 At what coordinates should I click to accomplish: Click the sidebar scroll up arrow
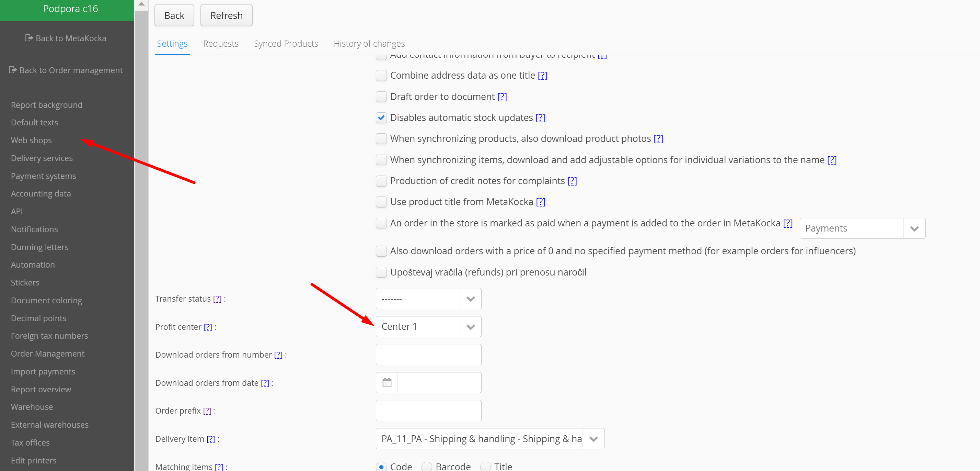pyautogui.click(x=141, y=4)
